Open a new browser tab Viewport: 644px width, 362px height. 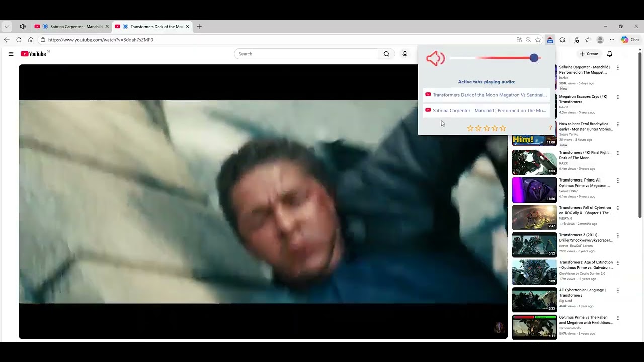(x=199, y=27)
